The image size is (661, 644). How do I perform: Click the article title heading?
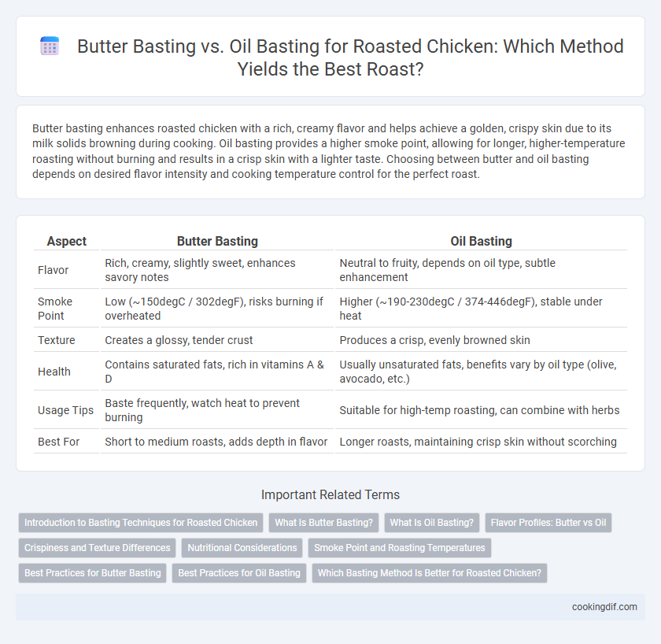pos(350,57)
